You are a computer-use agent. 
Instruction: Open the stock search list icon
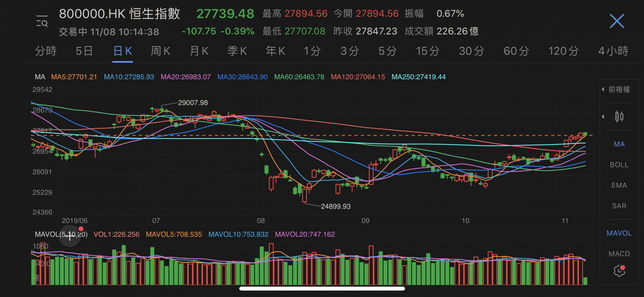click(x=42, y=22)
